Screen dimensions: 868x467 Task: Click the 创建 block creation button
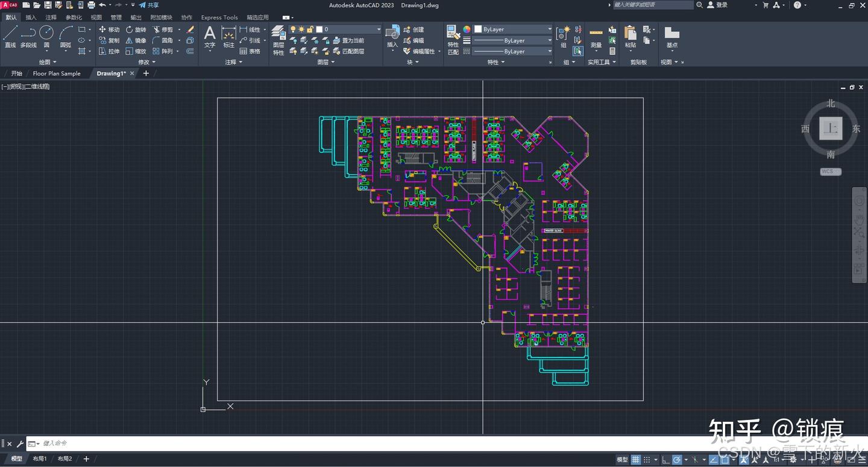415,29
